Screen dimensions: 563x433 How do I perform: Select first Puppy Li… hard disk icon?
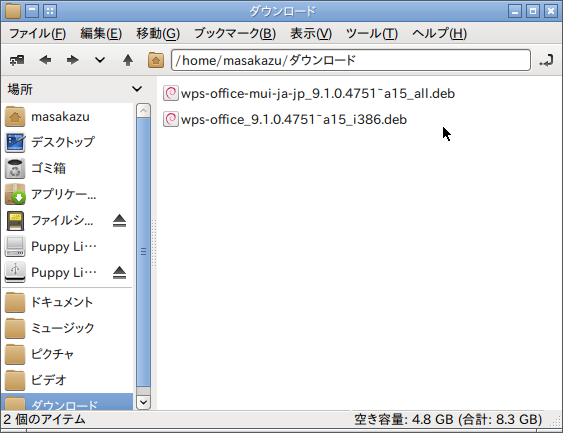pyautogui.click(x=15, y=246)
